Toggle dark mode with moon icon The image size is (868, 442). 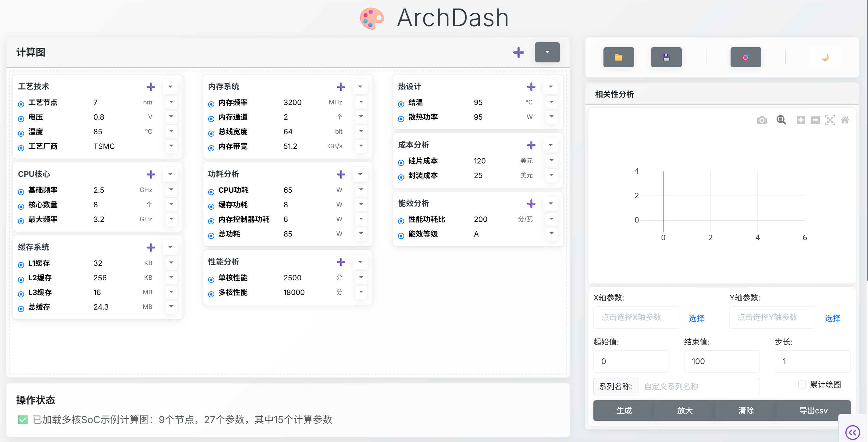tap(825, 57)
